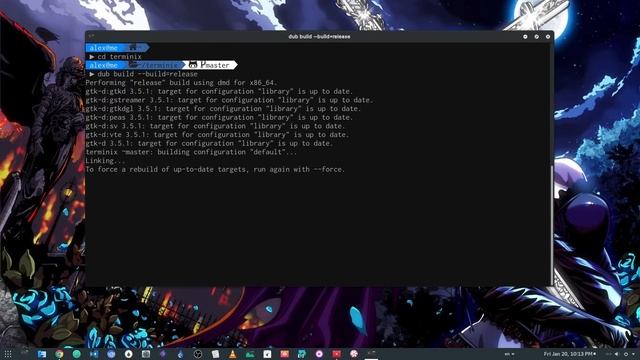Open the grey camera-like icon in taskbar
Screen dimensions: 640x360
point(146,354)
